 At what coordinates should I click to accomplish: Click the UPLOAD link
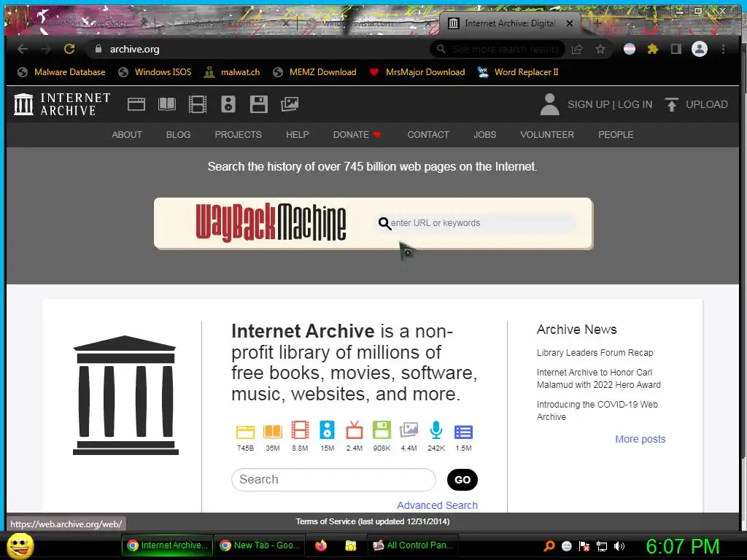(706, 104)
